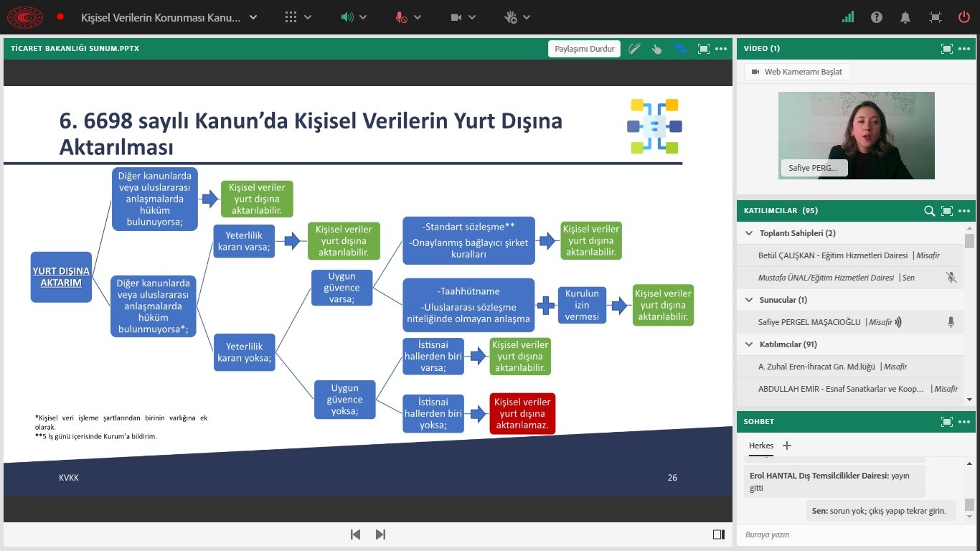The width and height of the screenshot is (980, 551).
Task: Unmute the microphone in top bar
Action: (402, 17)
